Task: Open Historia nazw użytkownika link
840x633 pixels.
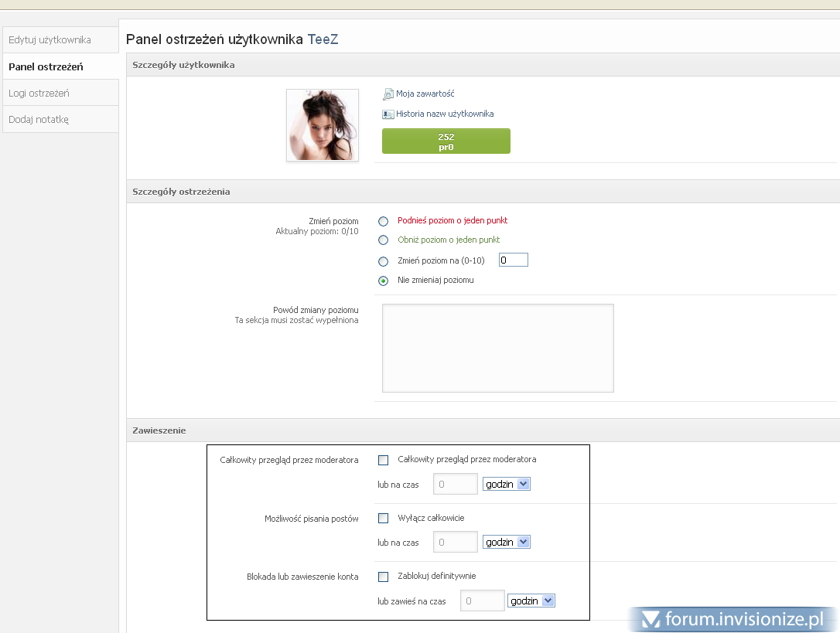Action: click(x=445, y=114)
